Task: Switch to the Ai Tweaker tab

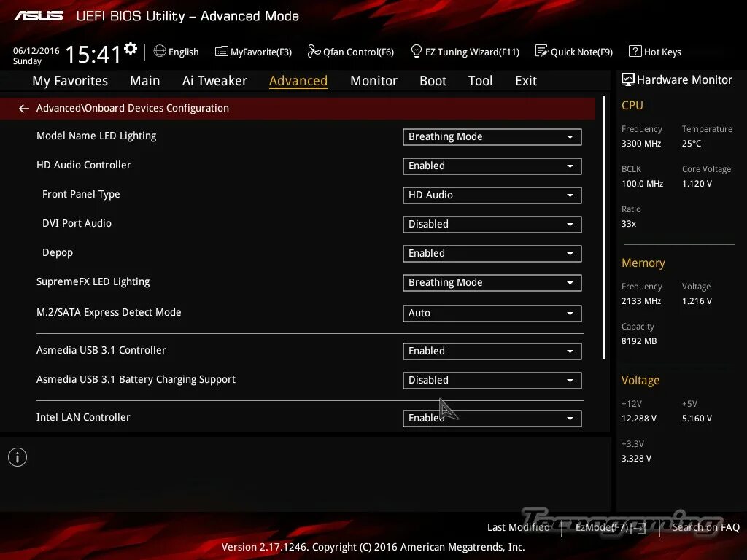Action: coord(214,81)
